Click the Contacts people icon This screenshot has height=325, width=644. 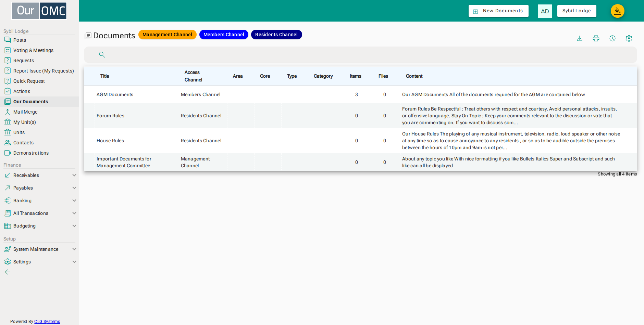click(x=8, y=143)
